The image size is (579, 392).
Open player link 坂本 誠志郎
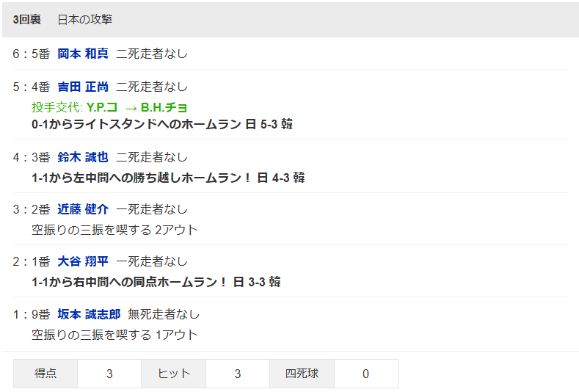pyautogui.click(x=89, y=314)
